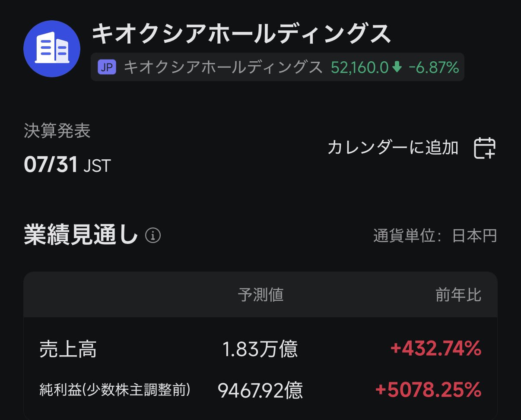
Task: Tap the purple JP market badge
Action: click(x=107, y=67)
